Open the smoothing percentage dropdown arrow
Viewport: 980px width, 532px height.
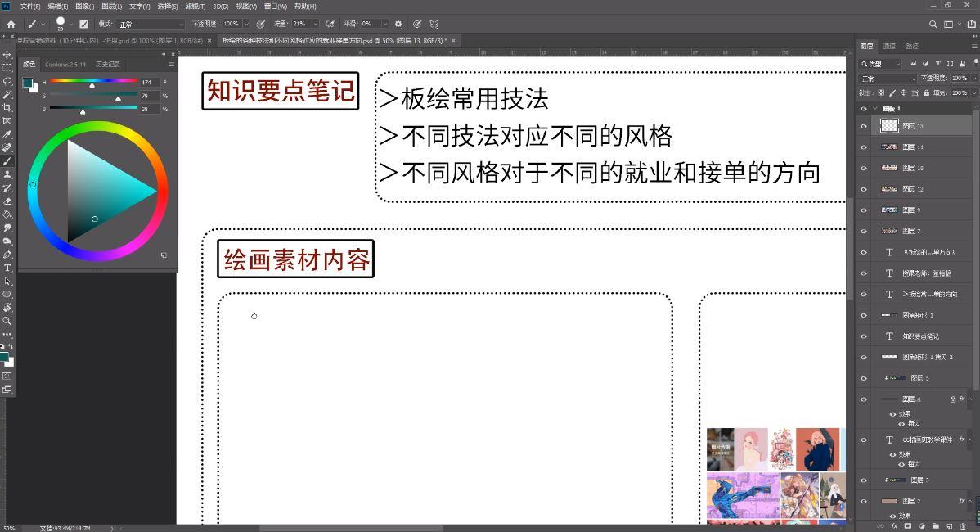click(x=384, y=24)
